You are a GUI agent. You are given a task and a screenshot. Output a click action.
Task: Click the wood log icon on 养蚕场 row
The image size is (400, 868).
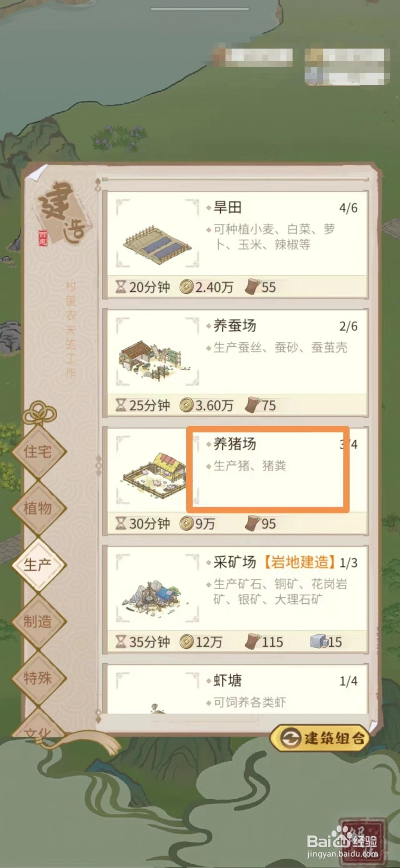(252, 405)
